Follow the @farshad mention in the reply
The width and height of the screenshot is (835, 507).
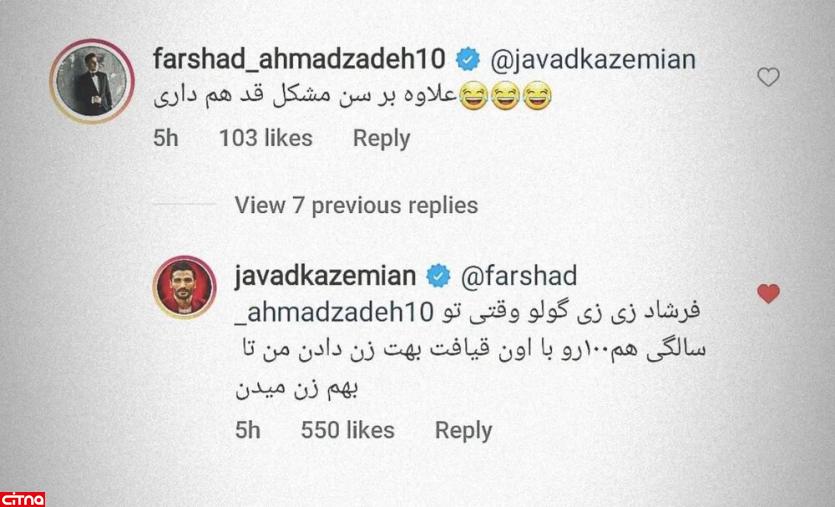pos(519,276)
